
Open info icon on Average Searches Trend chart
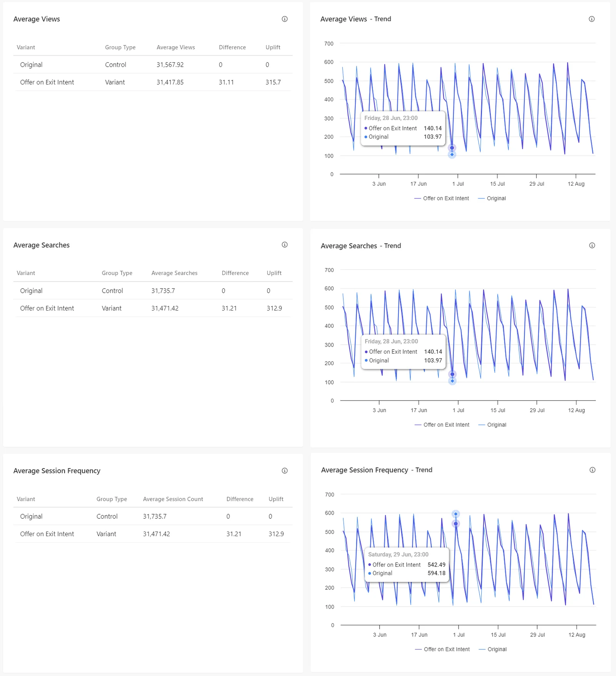[592, 245]
